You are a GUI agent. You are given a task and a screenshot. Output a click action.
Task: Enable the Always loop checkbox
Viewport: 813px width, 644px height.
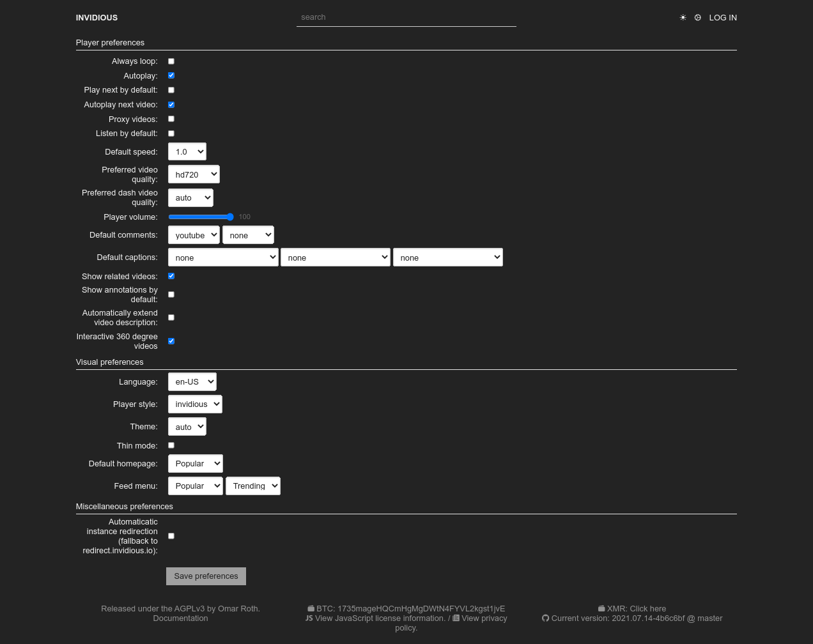171,61
